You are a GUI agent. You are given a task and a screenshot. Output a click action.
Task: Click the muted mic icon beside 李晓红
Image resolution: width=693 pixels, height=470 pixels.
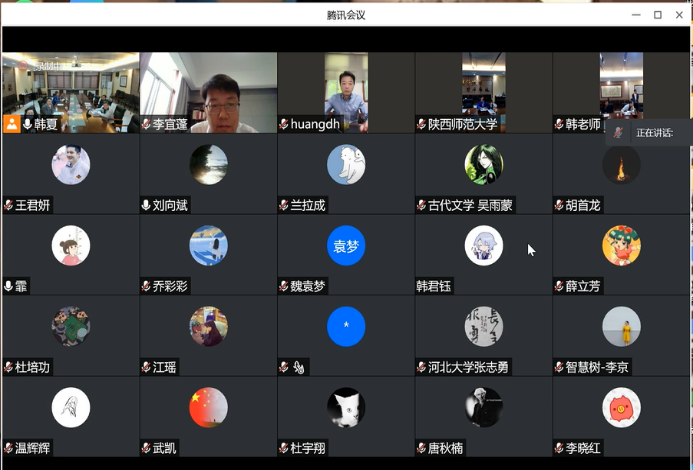pos(559,448)
